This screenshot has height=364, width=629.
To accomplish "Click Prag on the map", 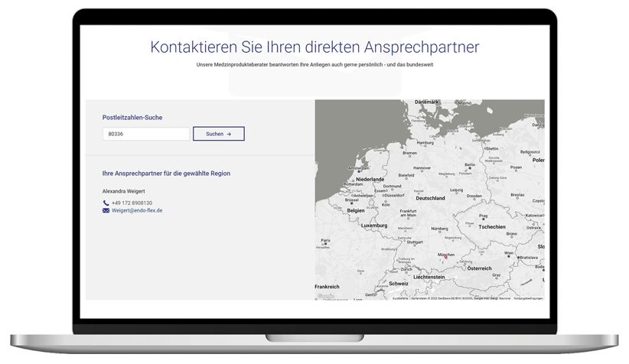I will (x=484, y=216).
